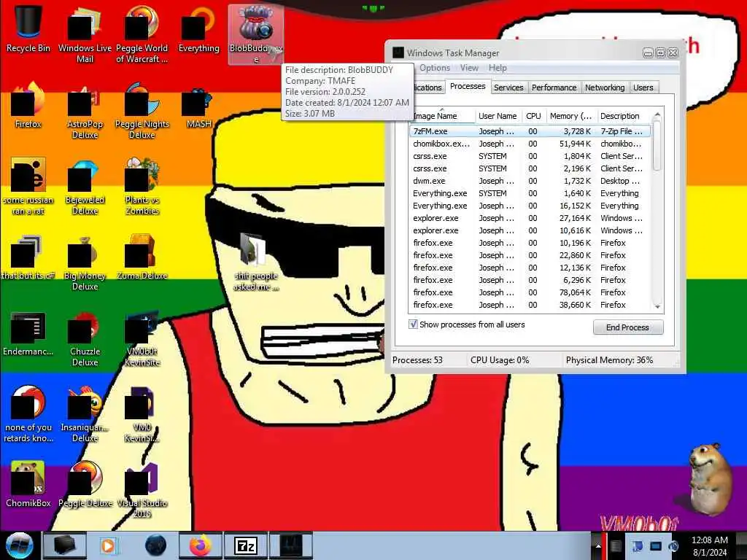Open the Help menu in Task Manager
747x560 pixels.
(x=498, y=68)
